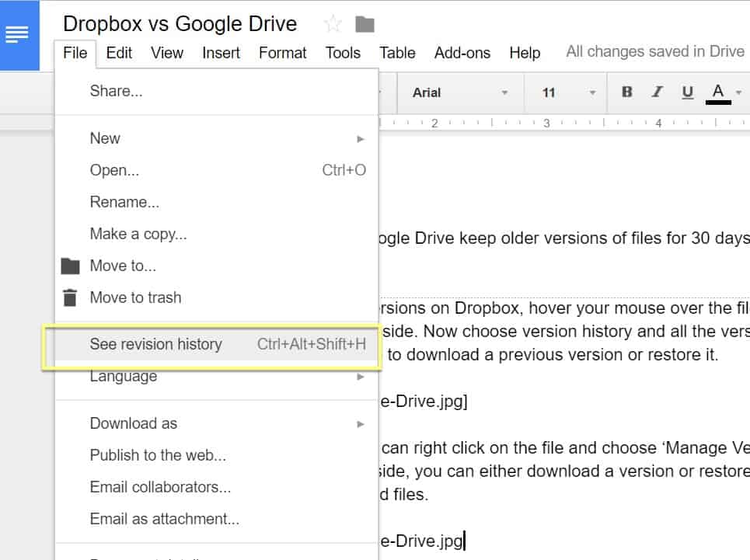Viewport: 750px width, 560px height.
Task: Expand the New submenu
Action: 105,138
